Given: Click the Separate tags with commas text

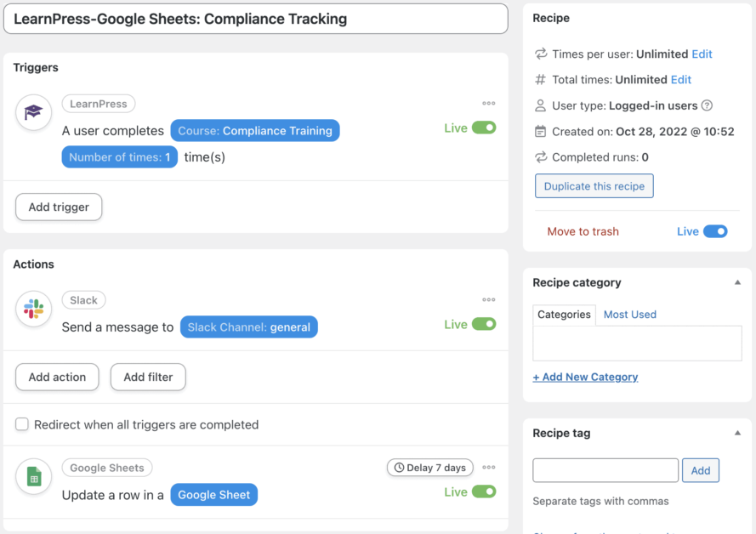Looking at the screenshot, I should [x=600, y=501].
